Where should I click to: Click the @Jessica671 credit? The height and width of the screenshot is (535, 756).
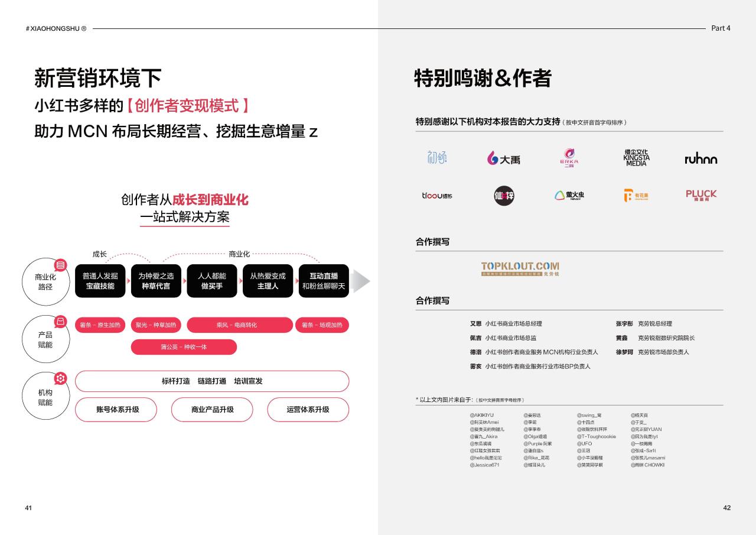pyautogui.click(x=485, y=465)
